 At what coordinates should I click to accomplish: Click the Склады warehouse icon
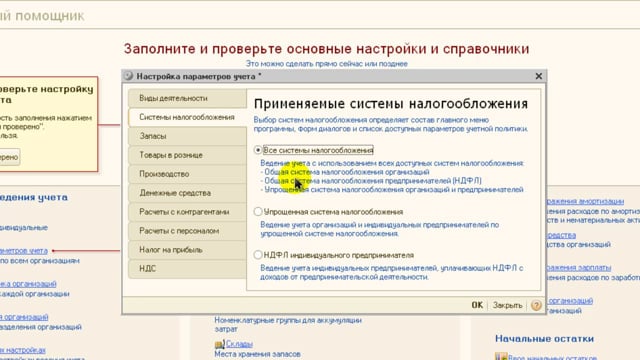click(220, 344)
